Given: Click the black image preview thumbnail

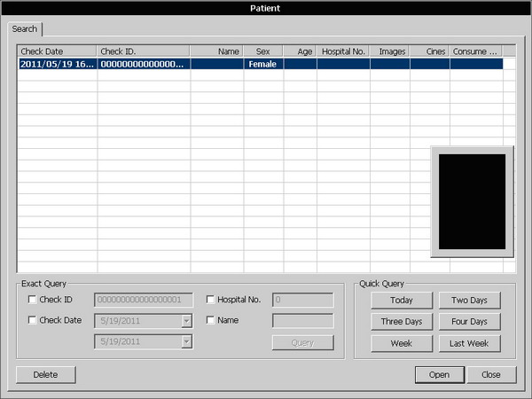Looking at the screenshot, I should (x=472, y=201).
